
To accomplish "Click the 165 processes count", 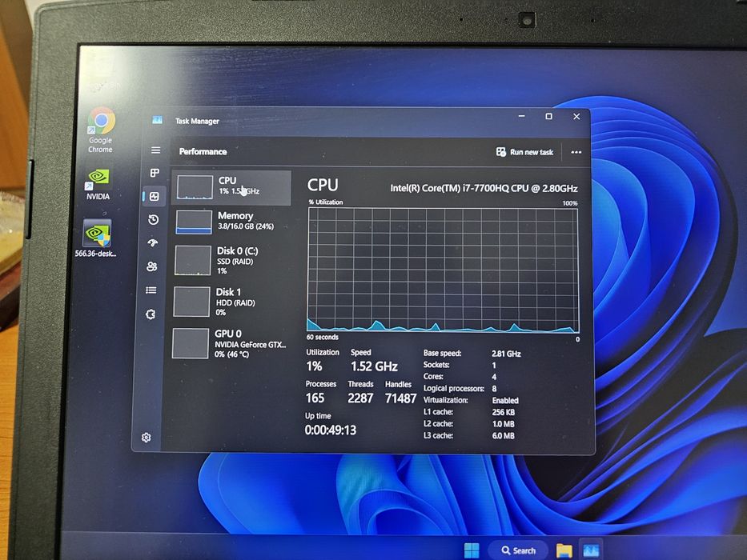I will tap(315, 398).
